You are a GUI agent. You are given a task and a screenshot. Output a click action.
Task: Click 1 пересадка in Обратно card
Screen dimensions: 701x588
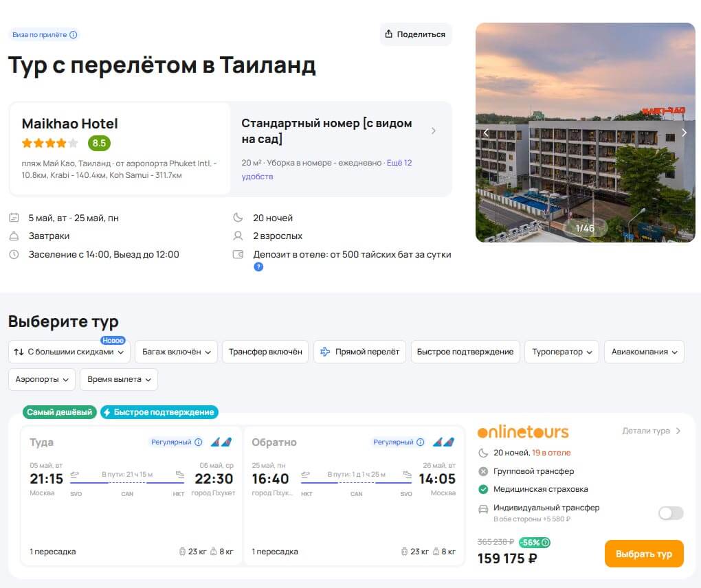click(275, 552)
